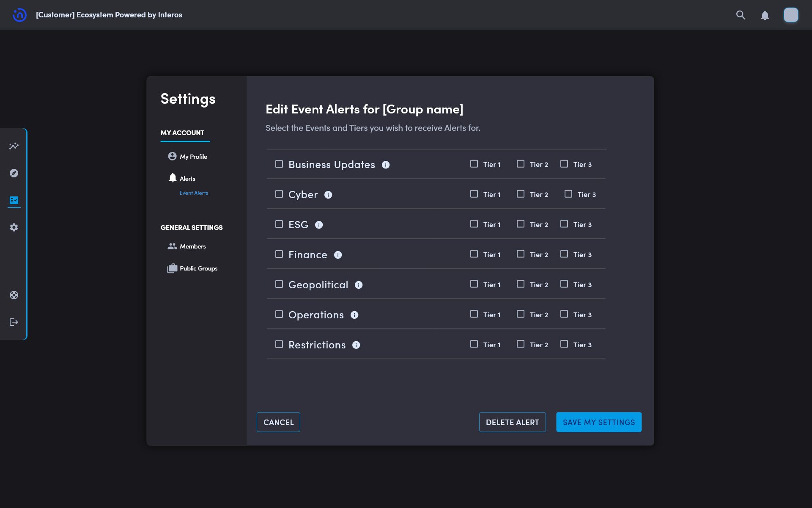Open the gear settings icon in sidebar
812x508 pixels.
pos(14,227)
